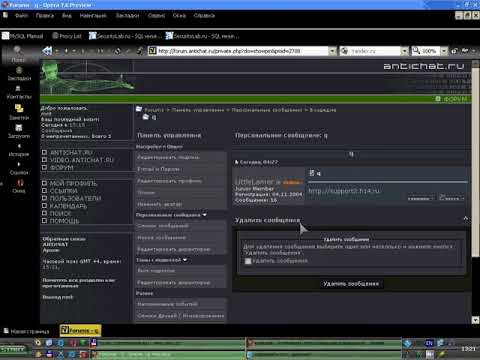Screen dimensions: 480x360
Task: Open the Файл menu
Action: click(x=21, y=16)
